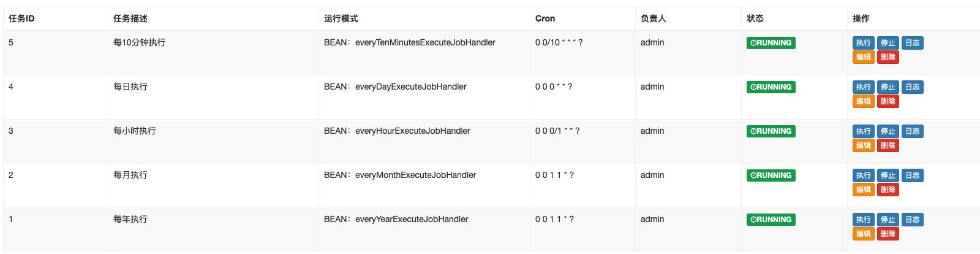
Task: Stop the 每年执行 task
Action: click(x=888, y=220)
